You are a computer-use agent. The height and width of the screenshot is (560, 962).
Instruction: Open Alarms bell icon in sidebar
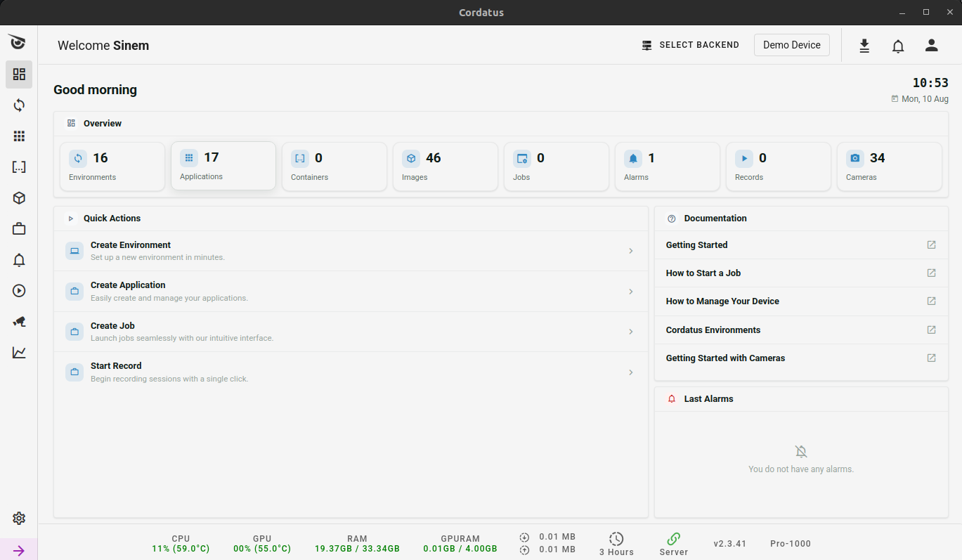(x=19, y=260)
